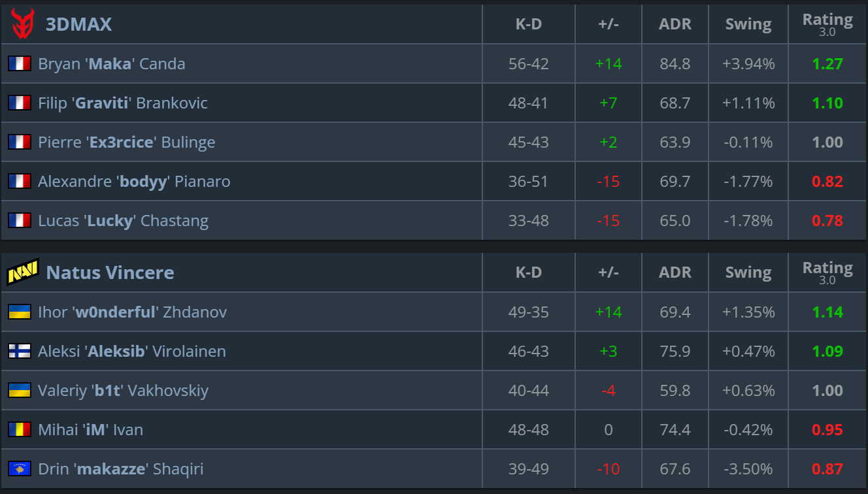868x494 pixels.
Task: Click the Ukrainian flag beside w0nderful
Action: 20,312
